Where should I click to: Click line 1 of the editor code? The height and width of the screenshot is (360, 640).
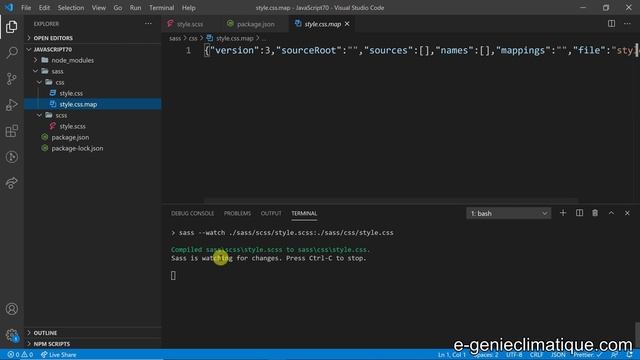pos(420,51)
